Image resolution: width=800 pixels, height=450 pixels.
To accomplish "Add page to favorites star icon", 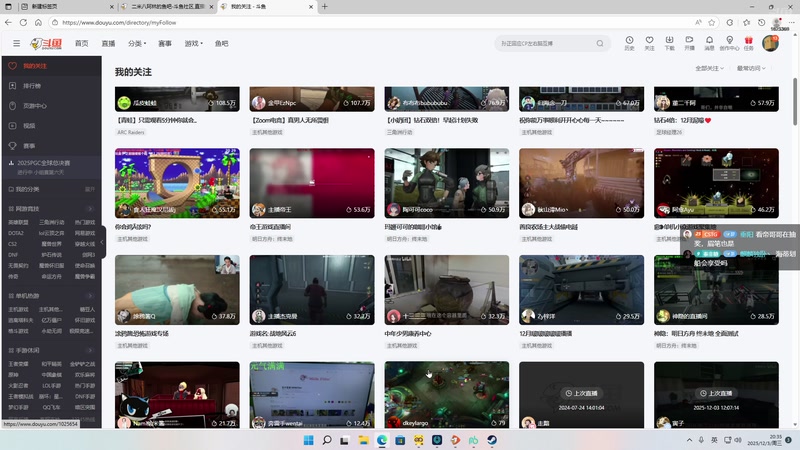I will pyautogui.click(x=712, y=22).
